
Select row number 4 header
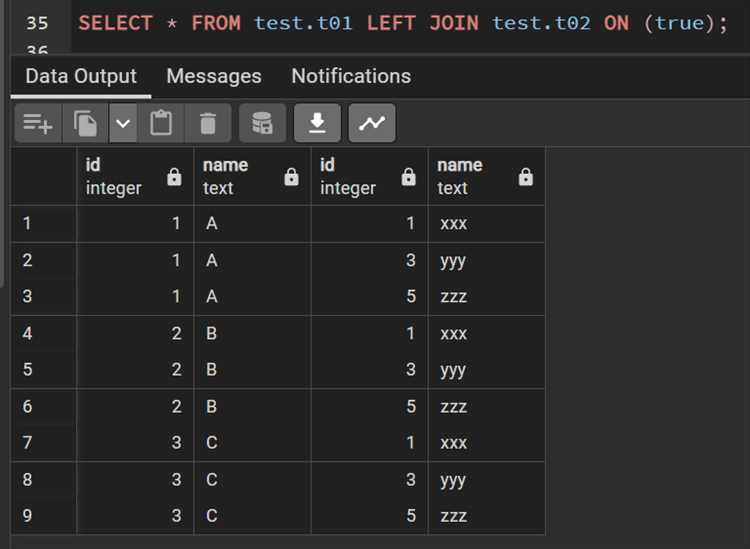[x=44, y=334]
